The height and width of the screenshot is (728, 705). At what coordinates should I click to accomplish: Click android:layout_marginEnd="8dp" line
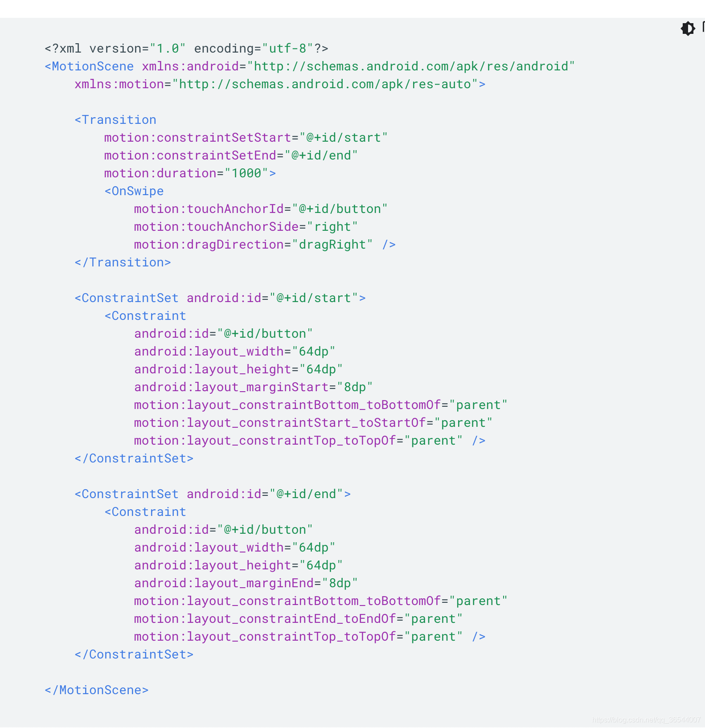coord(246,583)
